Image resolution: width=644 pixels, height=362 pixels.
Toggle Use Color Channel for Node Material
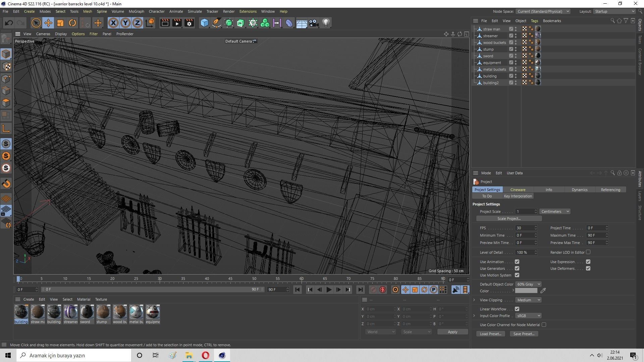544,325
